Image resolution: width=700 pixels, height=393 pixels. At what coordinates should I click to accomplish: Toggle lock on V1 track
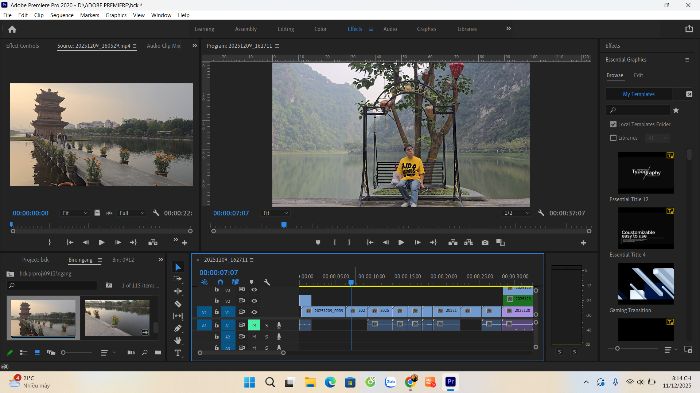[217, 312]
